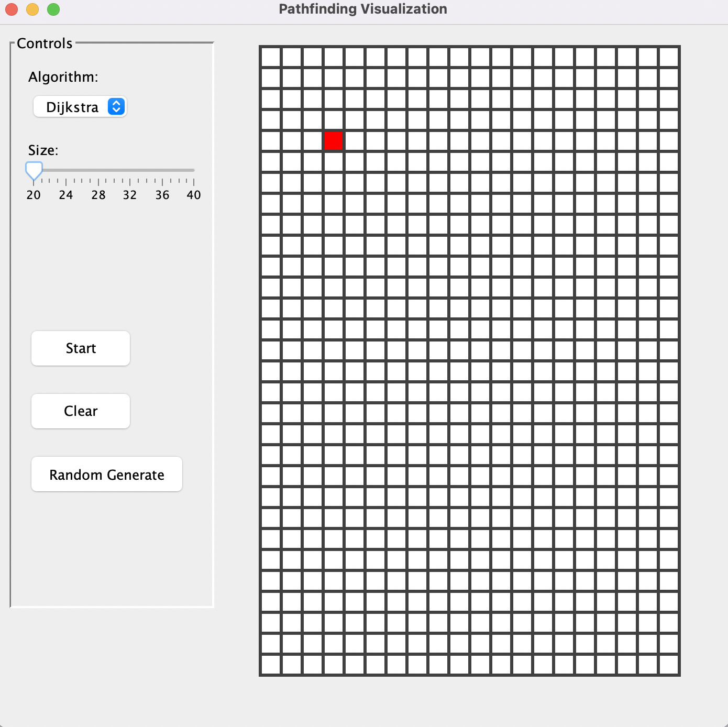Click the slider track at the 28 tick
The width and height of the screenshot is (728, 727).
coord(98,170)
